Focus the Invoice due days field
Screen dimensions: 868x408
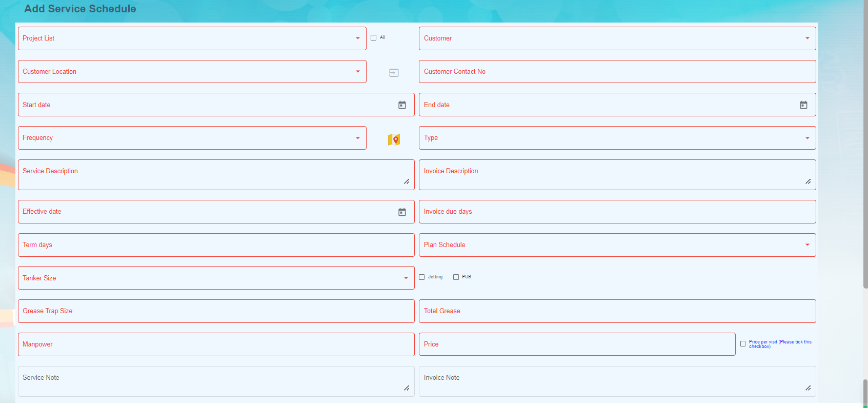(617, 212)
